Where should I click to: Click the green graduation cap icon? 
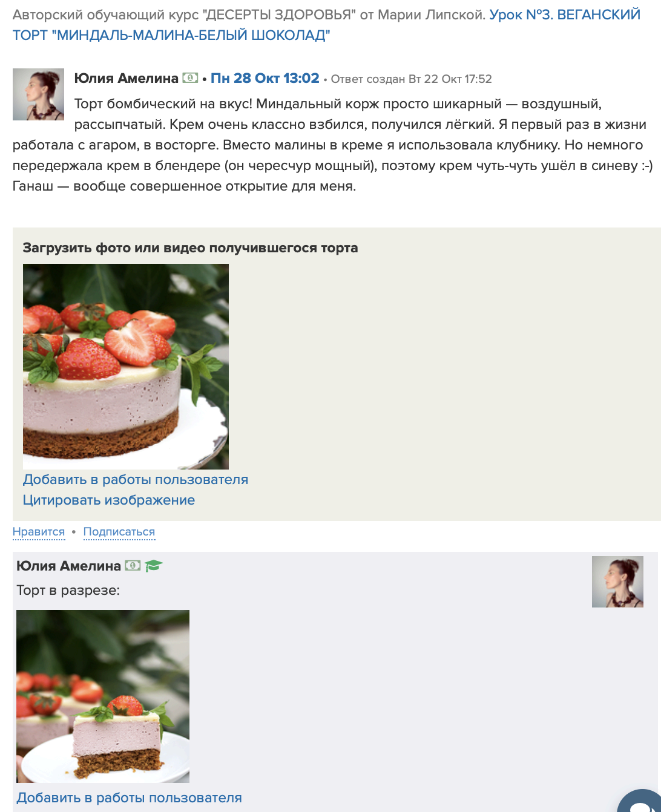pyautogui.click(x=153, y=566)
